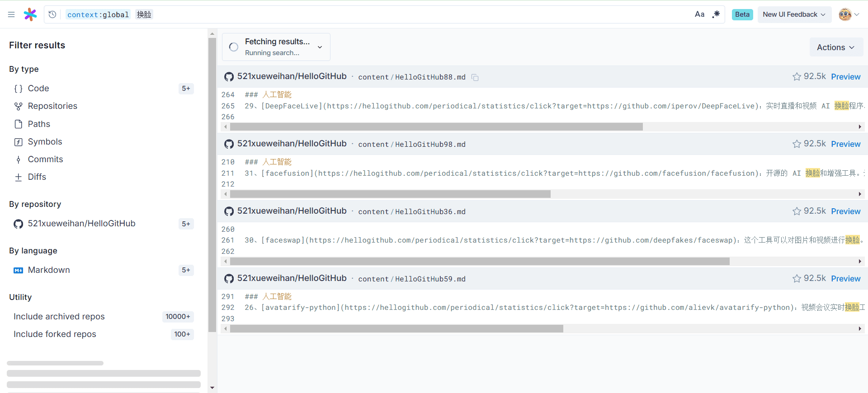Viewport: 868px width, 393px height.
Task: Filter results by Commits
Action: (104, 159)
